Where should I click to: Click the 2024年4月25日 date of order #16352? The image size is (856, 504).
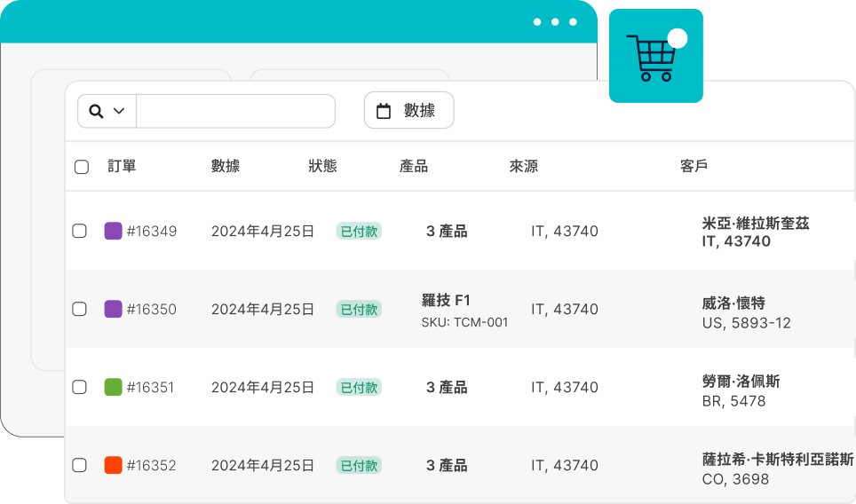click(x=263, y=465)
